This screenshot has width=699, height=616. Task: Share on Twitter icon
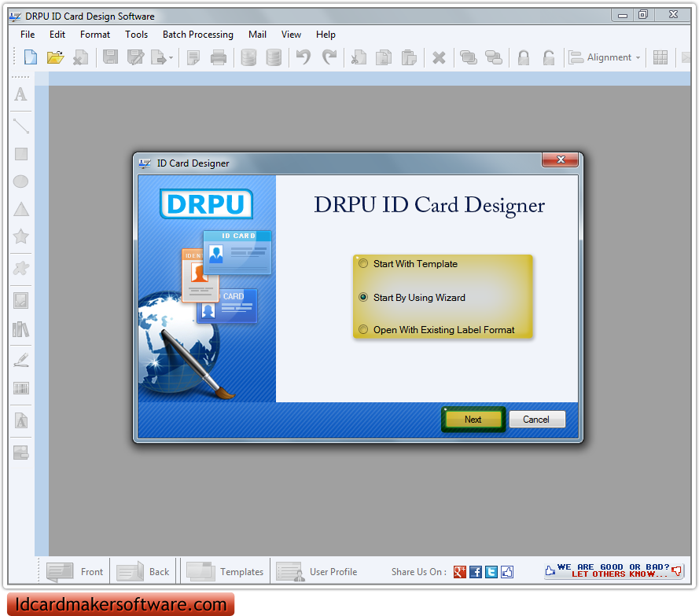[491, 571]
